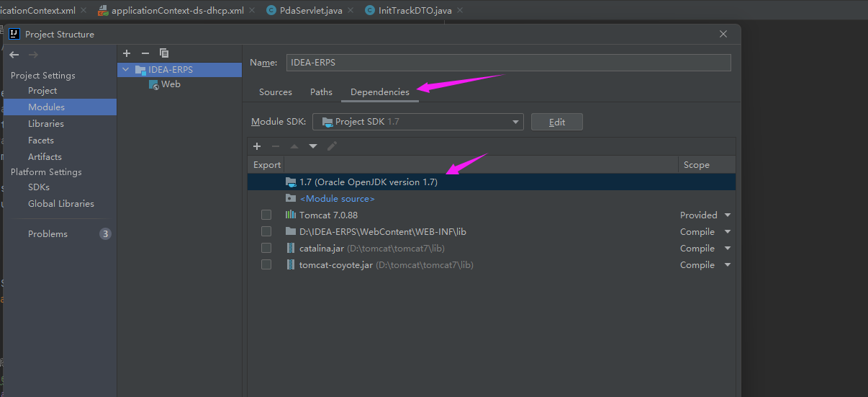Click the WEB-INF\lib folder icon

pyautogui.click(x=290, y=231)
